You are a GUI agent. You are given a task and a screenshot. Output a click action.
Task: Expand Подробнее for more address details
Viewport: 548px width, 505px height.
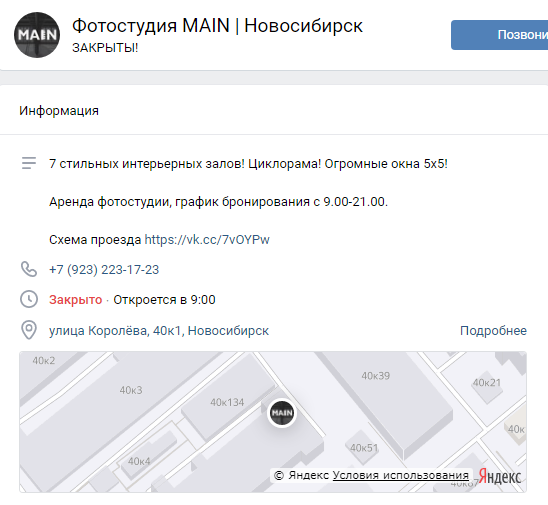point(493,331)
